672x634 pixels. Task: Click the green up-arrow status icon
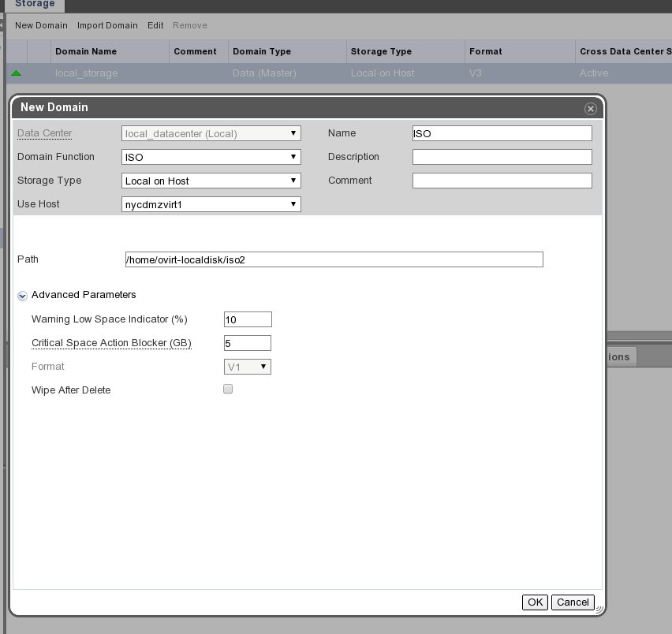(16, 73)
